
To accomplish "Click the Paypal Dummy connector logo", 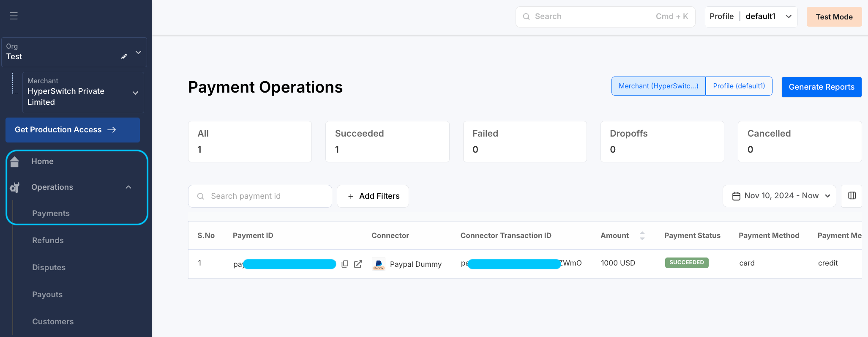I will [x=379, y=264].
